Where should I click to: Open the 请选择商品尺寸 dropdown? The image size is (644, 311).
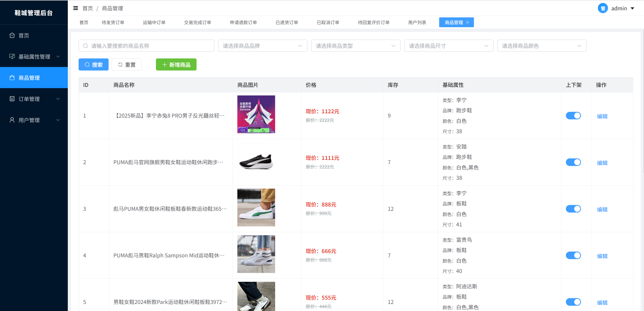[x=448, y=46]
